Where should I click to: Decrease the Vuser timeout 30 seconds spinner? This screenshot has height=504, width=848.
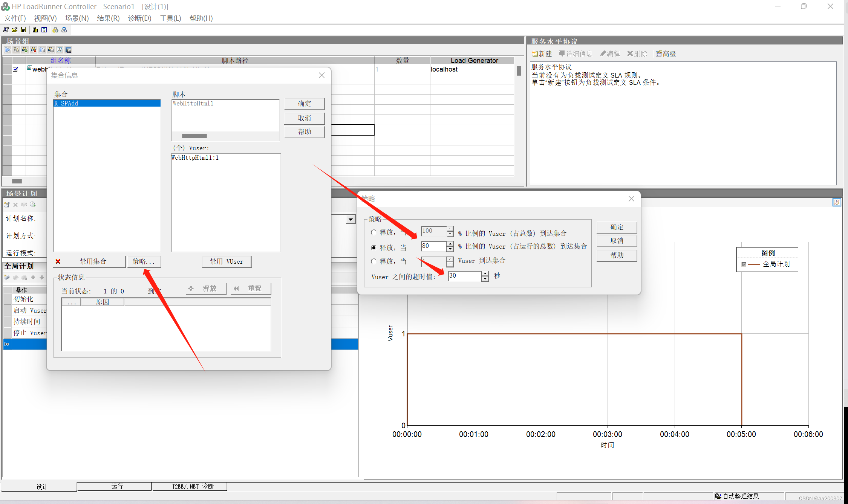485,279
